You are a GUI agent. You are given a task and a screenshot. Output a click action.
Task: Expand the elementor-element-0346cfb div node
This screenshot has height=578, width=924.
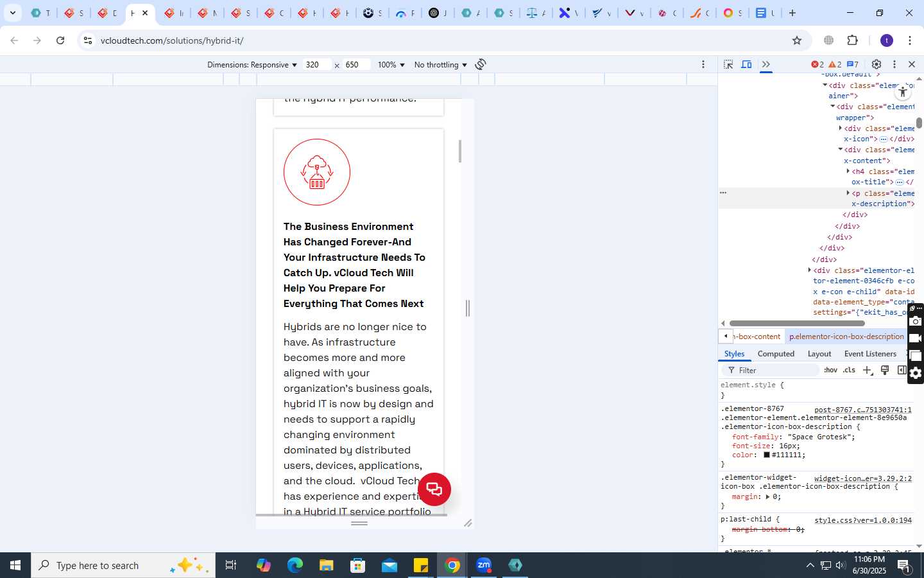(809, 270)
